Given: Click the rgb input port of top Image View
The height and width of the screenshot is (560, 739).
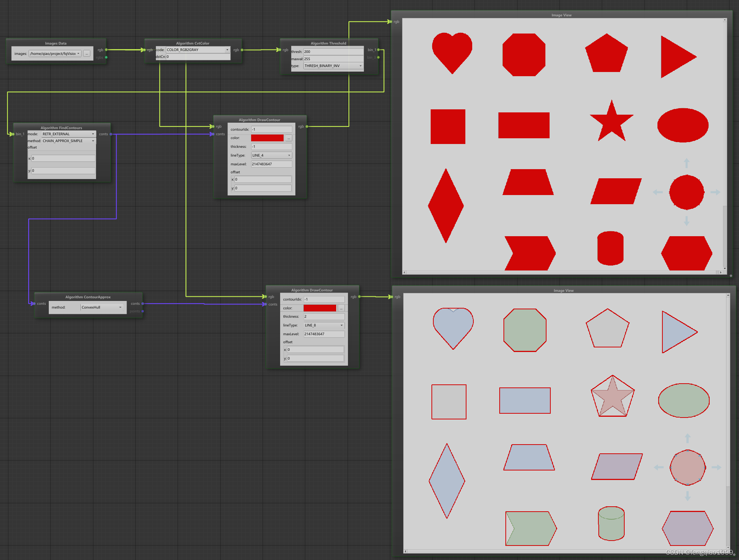Looking at the screenshot, I should tap(391, 22).
